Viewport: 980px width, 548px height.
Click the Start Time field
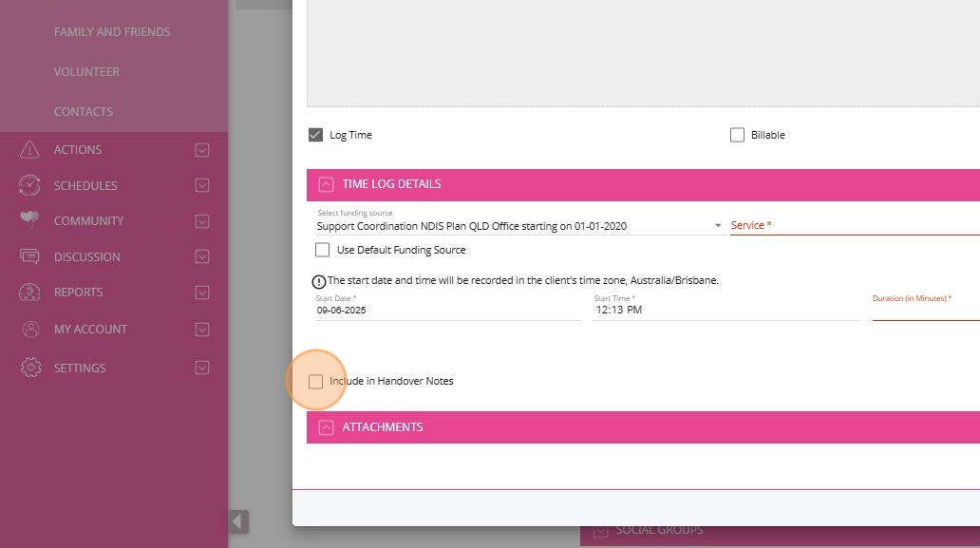click(726, 310)
